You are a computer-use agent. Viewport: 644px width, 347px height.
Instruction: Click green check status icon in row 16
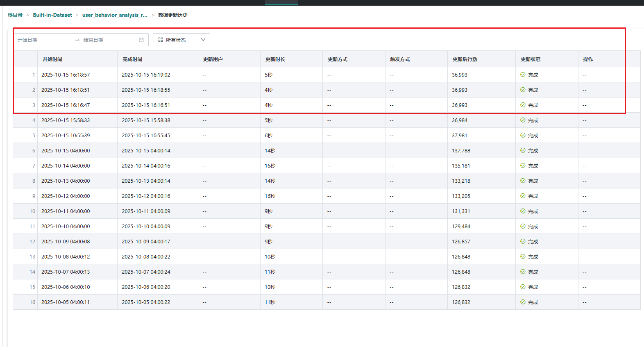click(523, 302)
